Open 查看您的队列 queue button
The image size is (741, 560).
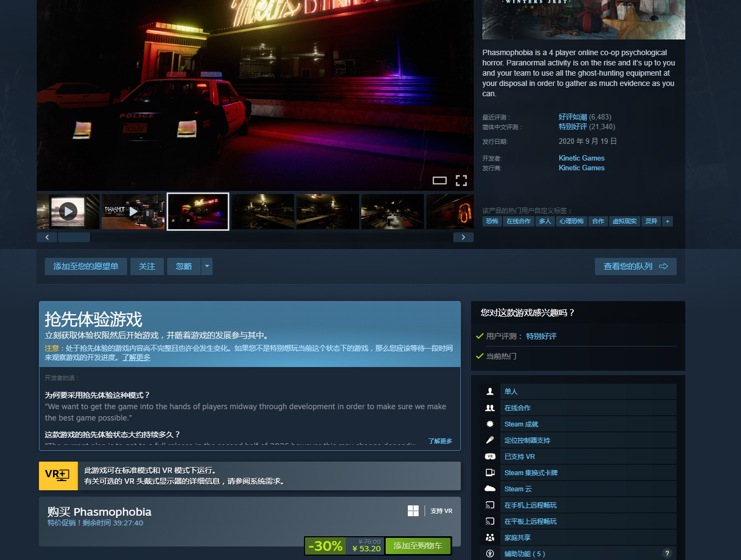(x=636, y=266)
